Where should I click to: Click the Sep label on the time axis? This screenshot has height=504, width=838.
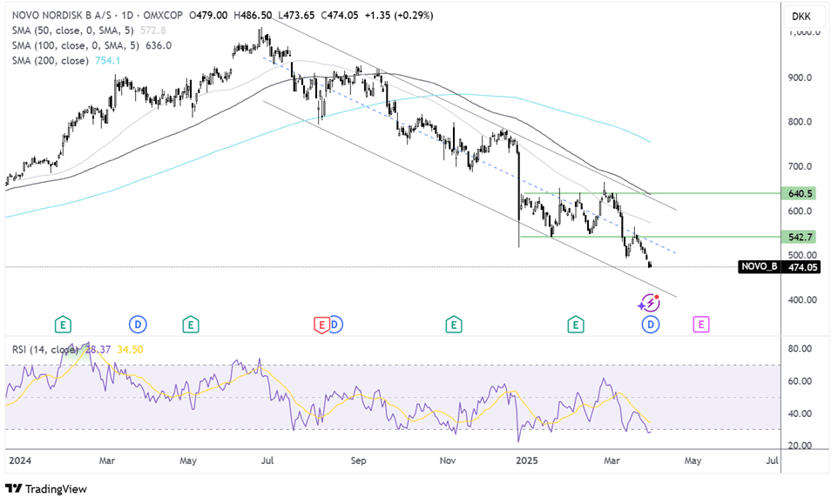(358, 460)
